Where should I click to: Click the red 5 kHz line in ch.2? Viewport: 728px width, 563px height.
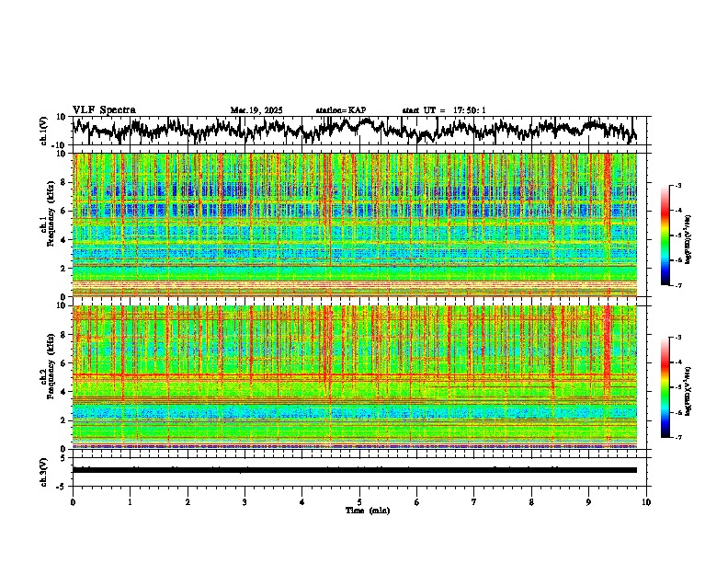tap(355, 374)
